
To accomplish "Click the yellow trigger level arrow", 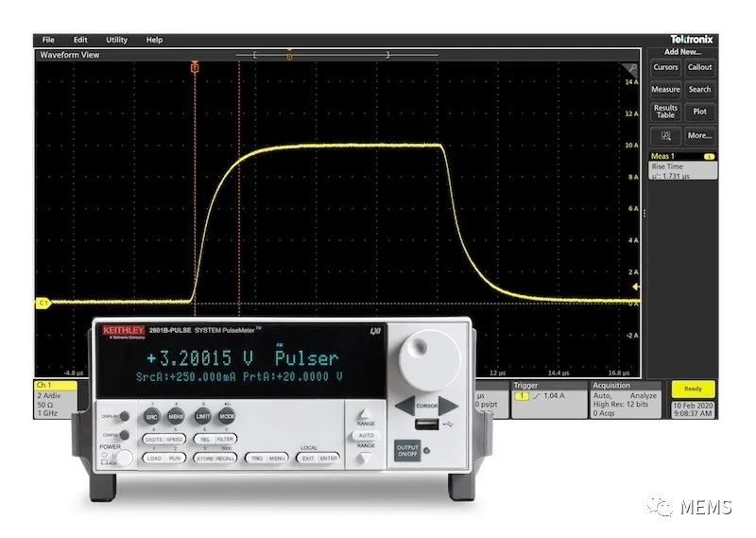I will [636, 287].
